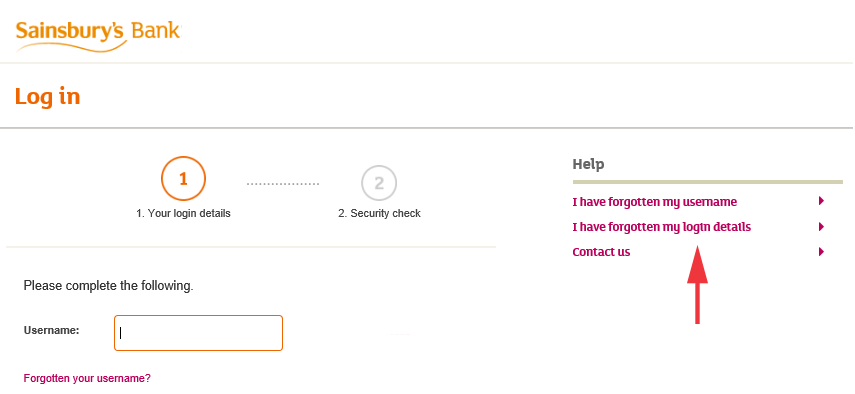Screen dimensions: 855x394
Task: Click the Help sidebar heading
Action: coord(588,164)
